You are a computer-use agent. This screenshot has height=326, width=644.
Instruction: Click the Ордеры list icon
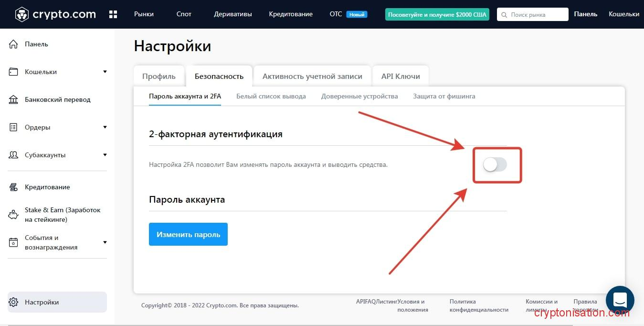pos(13,127)
